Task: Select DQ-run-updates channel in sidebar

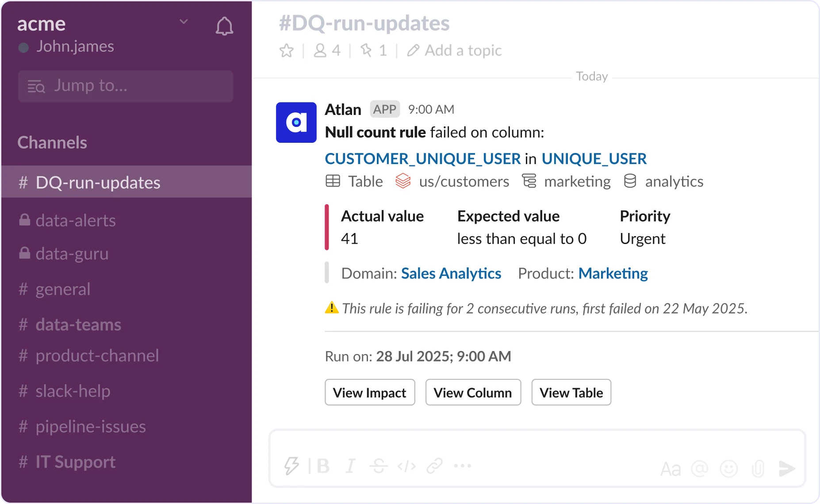Action: click(126, 182)
